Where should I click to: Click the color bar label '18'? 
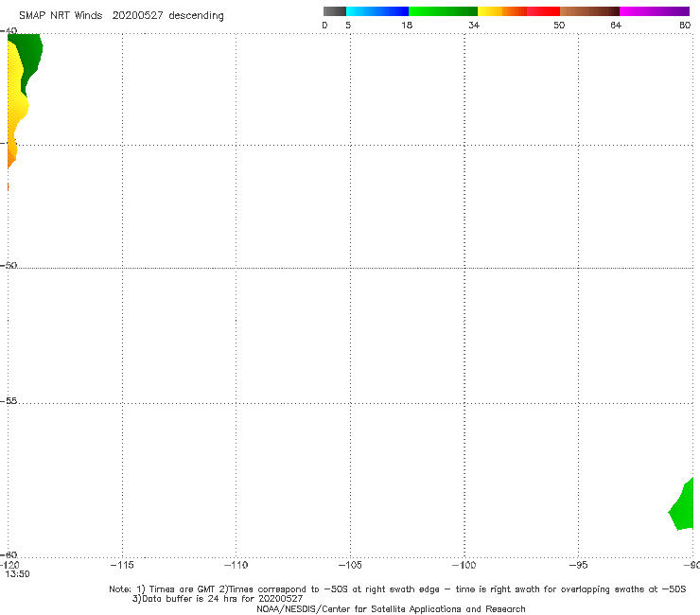(x=407, y=25)
